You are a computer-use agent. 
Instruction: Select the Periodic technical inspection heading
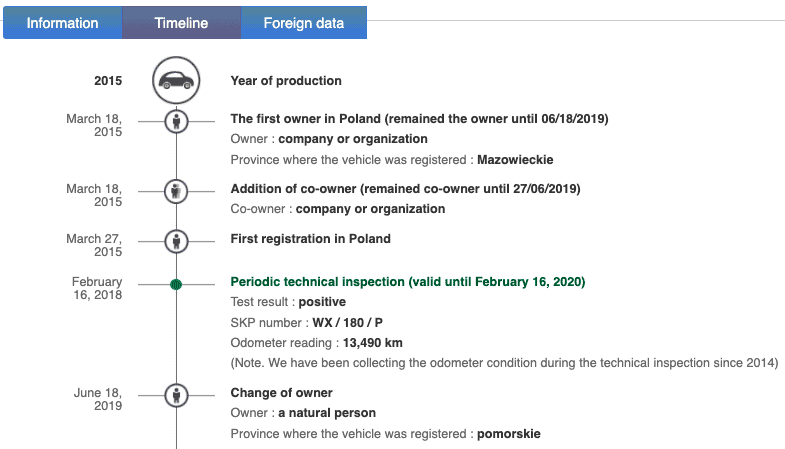[x=408, y=282]
